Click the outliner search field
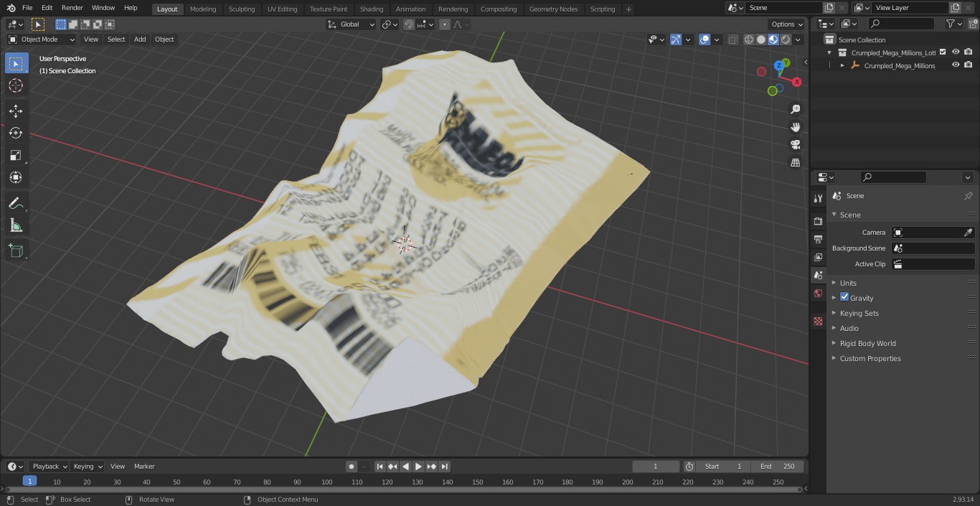980x506 pixels. click(901, 24)
